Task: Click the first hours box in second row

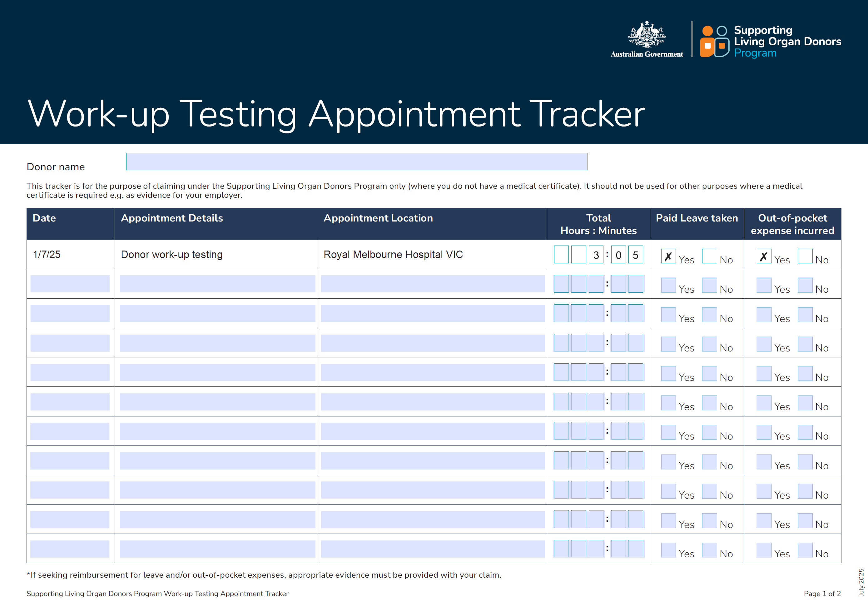Action: [x=561, y=284]
